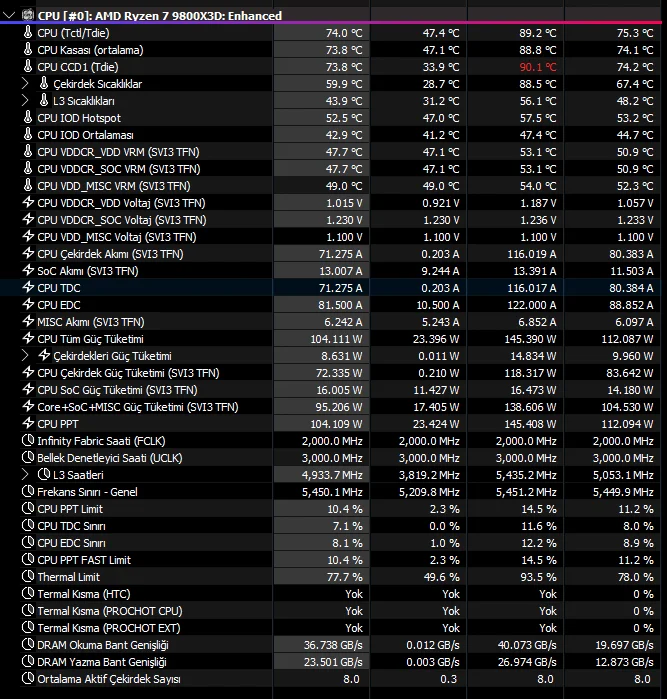Select the CPU PPT row label
Screen dimensions: 667x699
[x=58, y=424]
